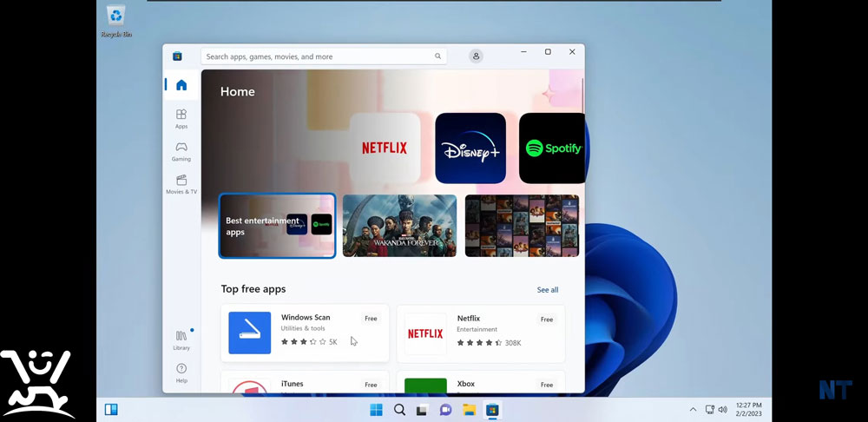Open the Recycle Bin desktop icon
Screen dimensions: 868x422
coord(116,21)
